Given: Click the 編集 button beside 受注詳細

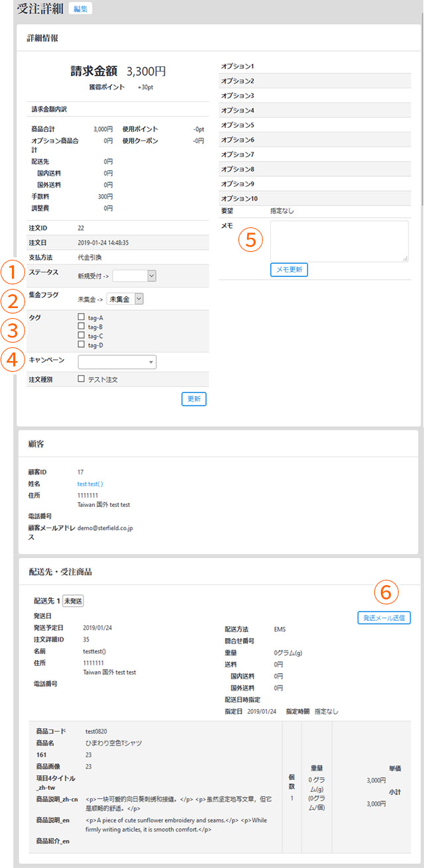Looking at the screenshot, I should [80, 10].
